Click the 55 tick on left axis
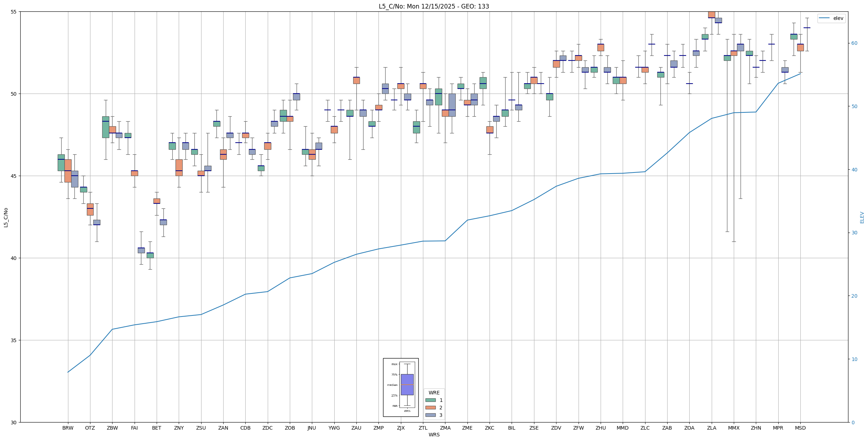 click(x=14, y=12)
